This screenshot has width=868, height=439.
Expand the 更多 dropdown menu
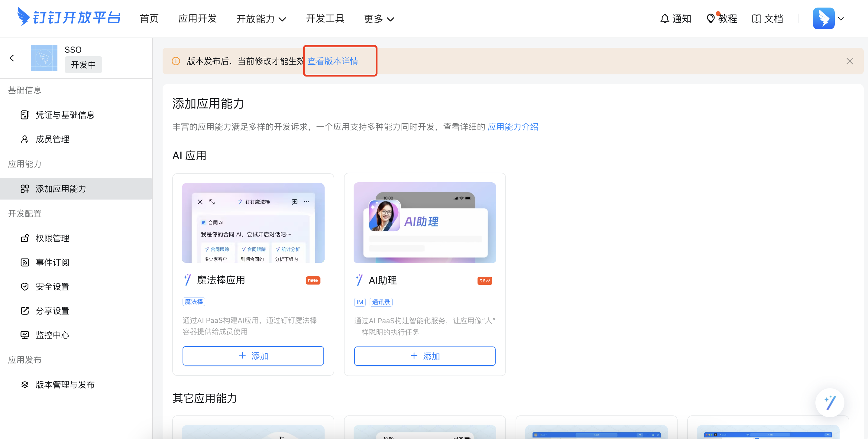tap(379, 19)
